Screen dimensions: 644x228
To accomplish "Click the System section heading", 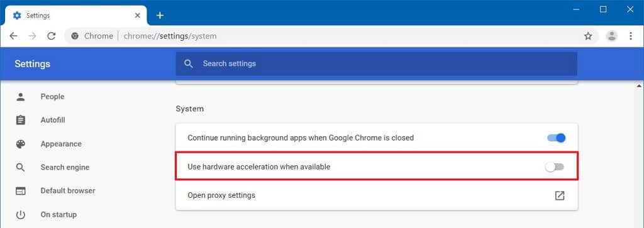I will (x=190, y=109).
